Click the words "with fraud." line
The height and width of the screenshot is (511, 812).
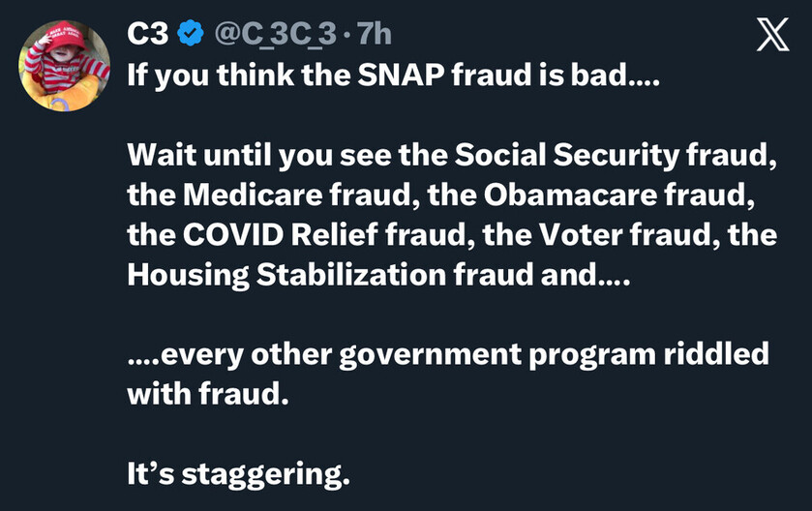(208, 394)
